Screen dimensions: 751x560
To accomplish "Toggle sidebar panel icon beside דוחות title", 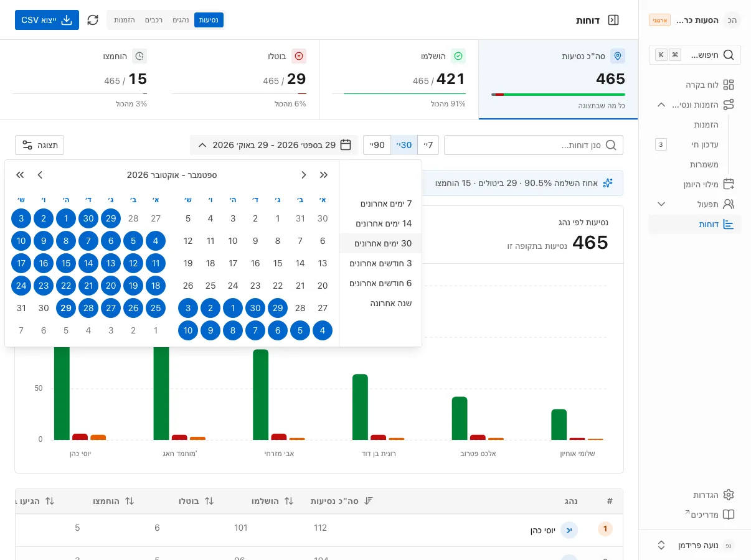I will click(613, 20).
